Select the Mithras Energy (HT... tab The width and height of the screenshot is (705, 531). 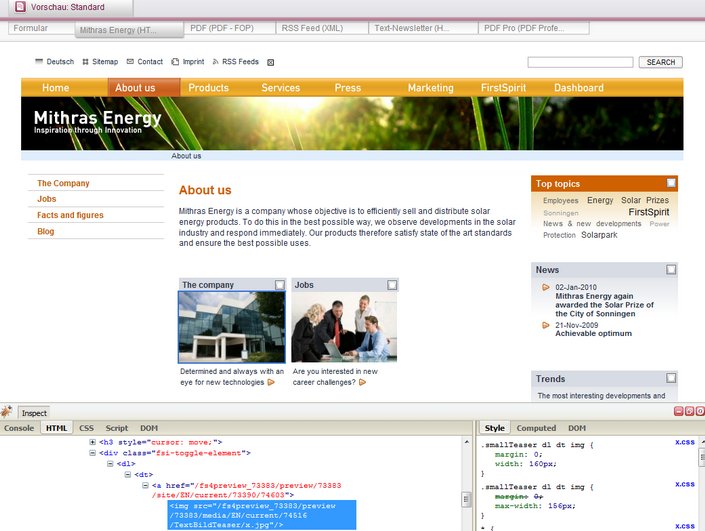pos(129,30)
